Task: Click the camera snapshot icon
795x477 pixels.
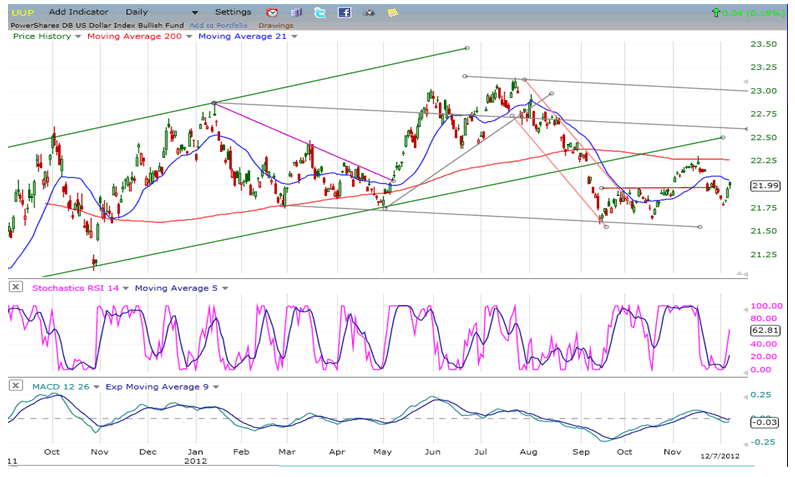Action: point(368,12)
